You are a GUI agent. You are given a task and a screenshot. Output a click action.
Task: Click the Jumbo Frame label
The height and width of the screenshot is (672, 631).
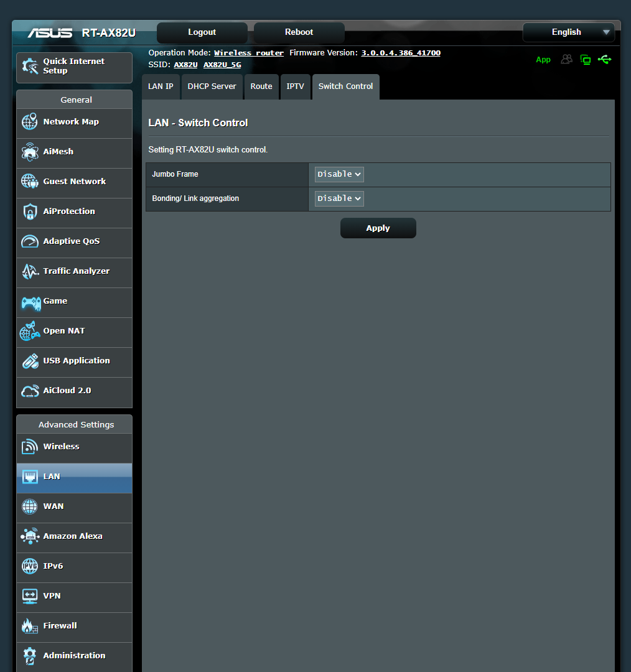(x=175, y=174)
